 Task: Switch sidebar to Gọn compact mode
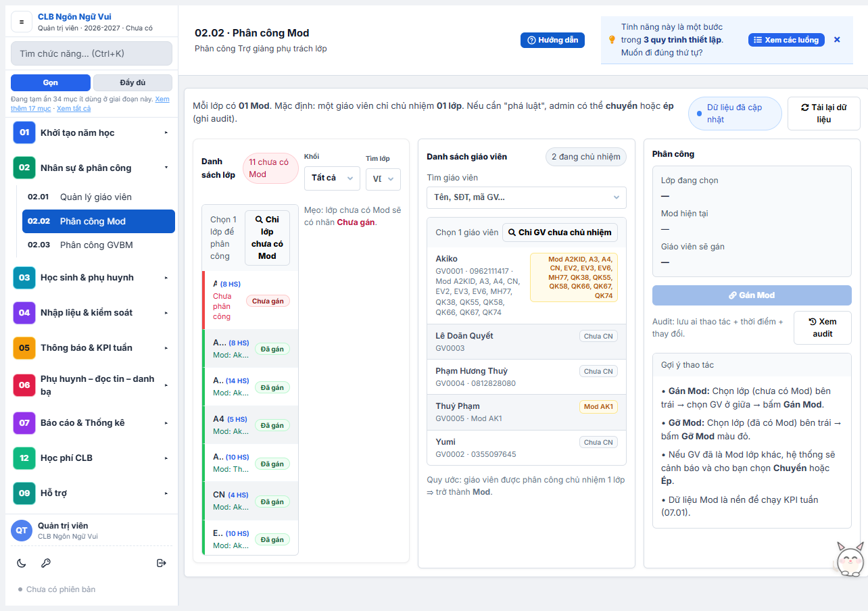click(51, 82)
